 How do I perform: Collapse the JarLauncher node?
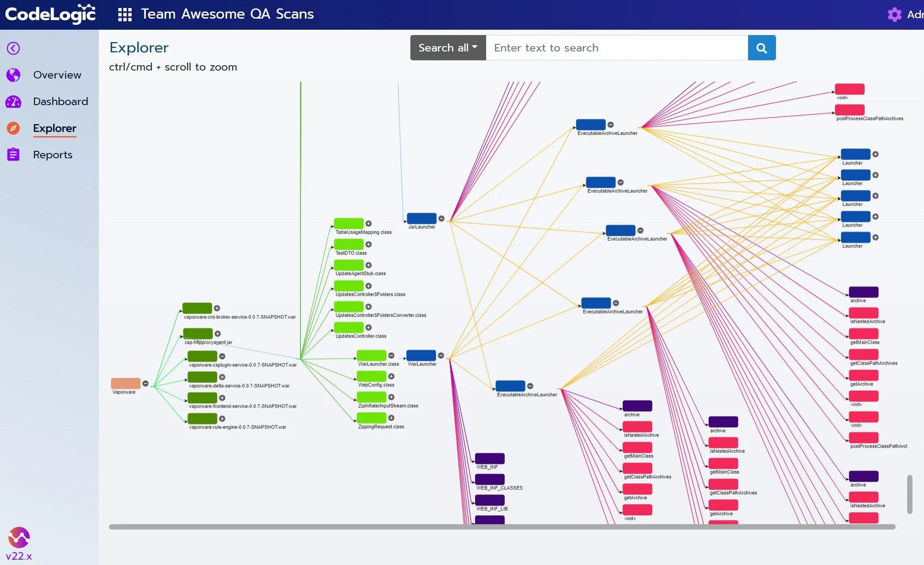441,218
